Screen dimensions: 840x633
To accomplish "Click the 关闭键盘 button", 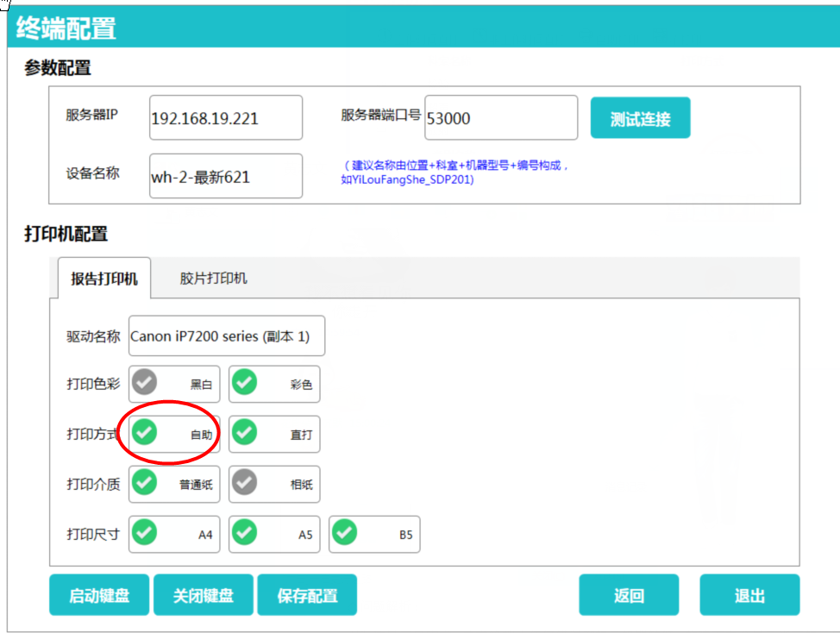I will coord(204,595).
